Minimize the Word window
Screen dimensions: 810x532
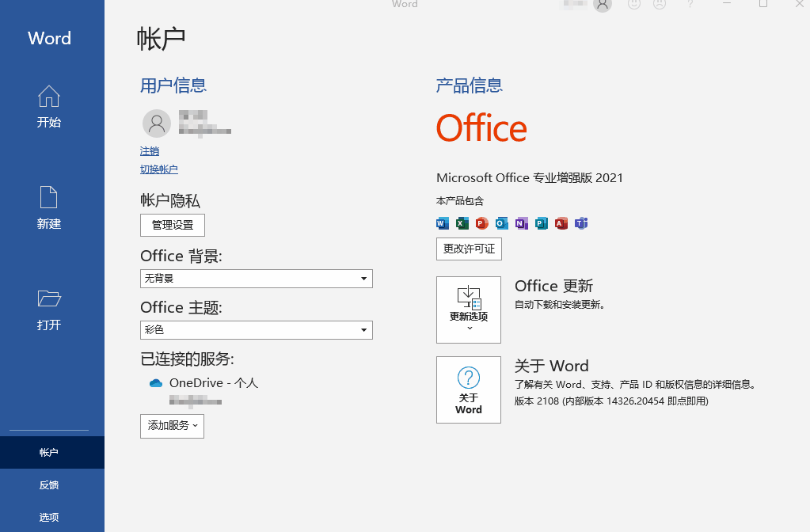[727, 4]
